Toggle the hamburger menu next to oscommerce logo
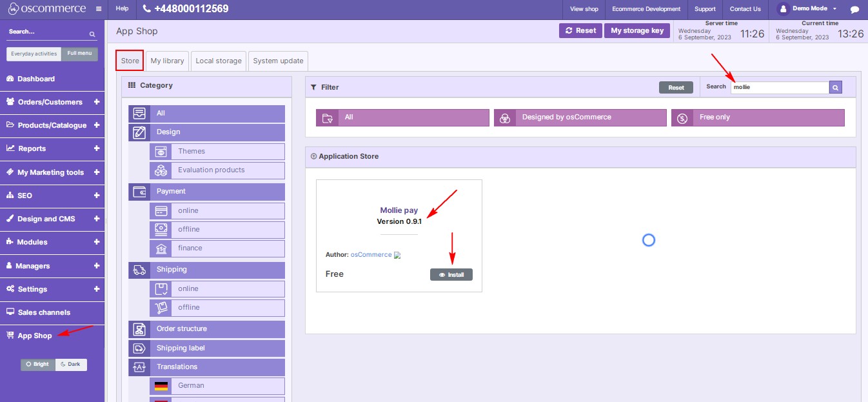The height and width of the screenshot is (402, 868). [98, 9]
